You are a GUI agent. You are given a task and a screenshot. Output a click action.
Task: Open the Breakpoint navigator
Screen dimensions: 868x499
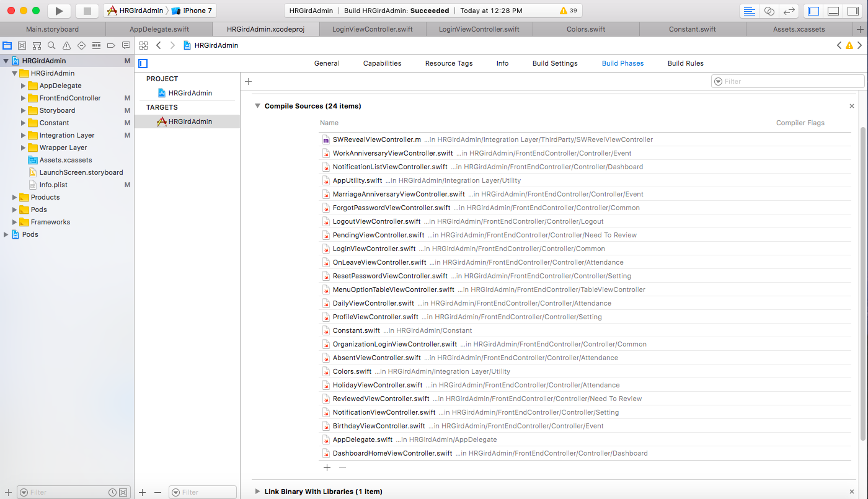pyautogui.click(x=112, y=45)
